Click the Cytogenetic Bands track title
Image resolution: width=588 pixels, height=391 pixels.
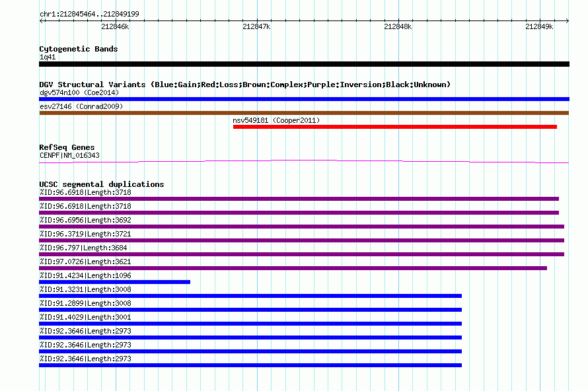[79, 49]
